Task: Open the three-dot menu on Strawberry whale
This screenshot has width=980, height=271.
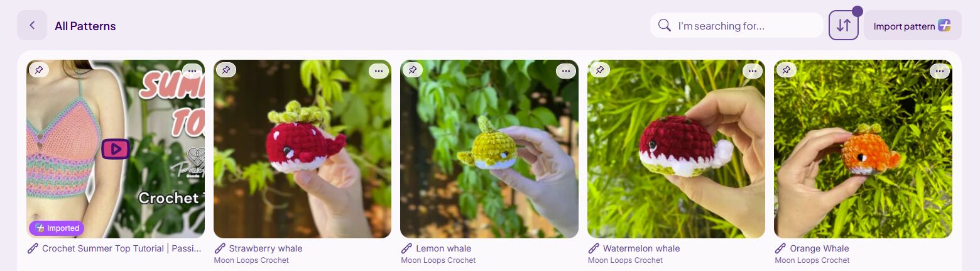Action: pyautogui.click(x=379, y=71)
